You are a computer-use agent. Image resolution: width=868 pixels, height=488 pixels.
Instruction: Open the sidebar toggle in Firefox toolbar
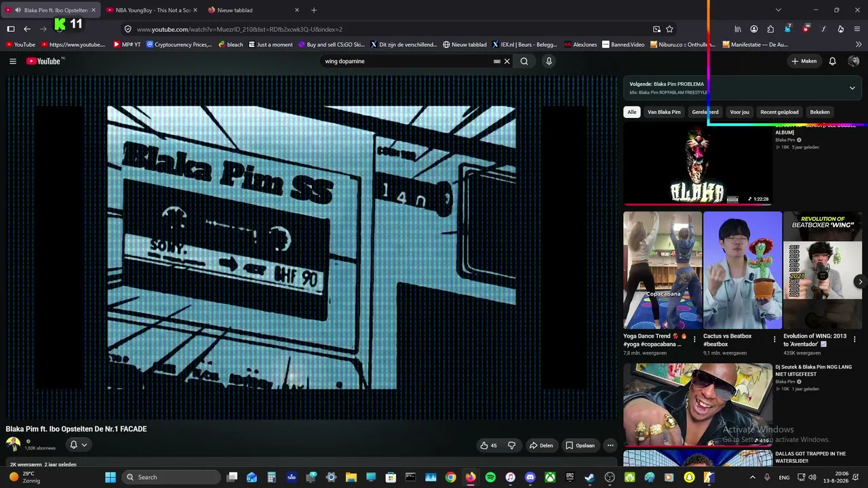pos(11,29)
